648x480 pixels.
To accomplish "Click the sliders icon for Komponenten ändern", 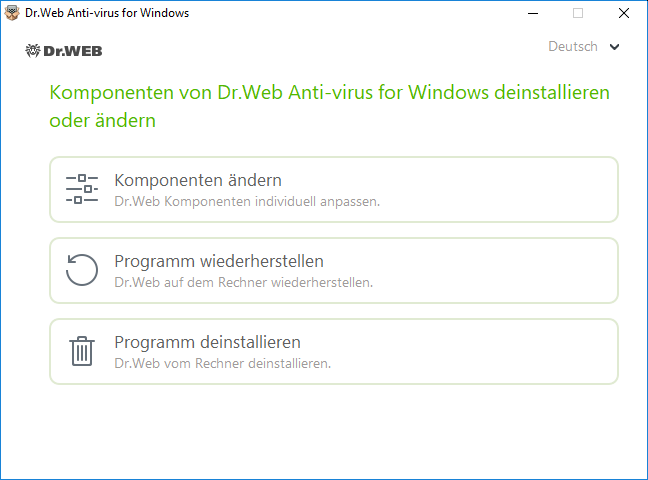I will click(x=82, y=189).
